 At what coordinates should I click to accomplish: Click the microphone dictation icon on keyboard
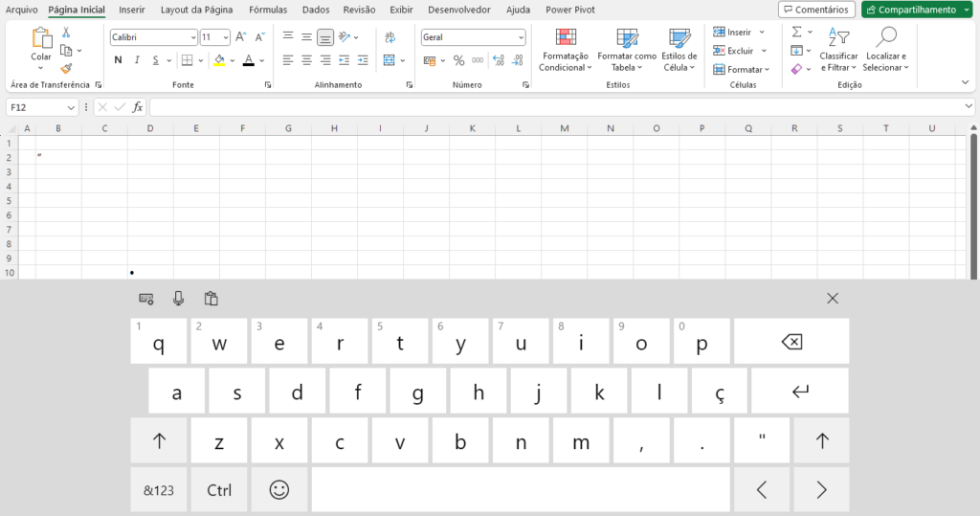[178, 299]
